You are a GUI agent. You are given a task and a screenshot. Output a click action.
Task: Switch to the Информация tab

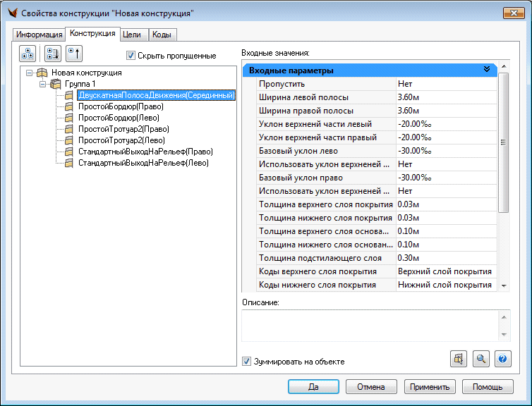(40, 35)
